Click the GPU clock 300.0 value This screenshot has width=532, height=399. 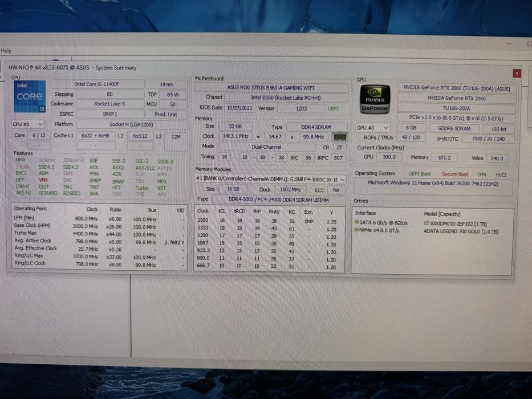pyautogui.click(x=389, y=157)
